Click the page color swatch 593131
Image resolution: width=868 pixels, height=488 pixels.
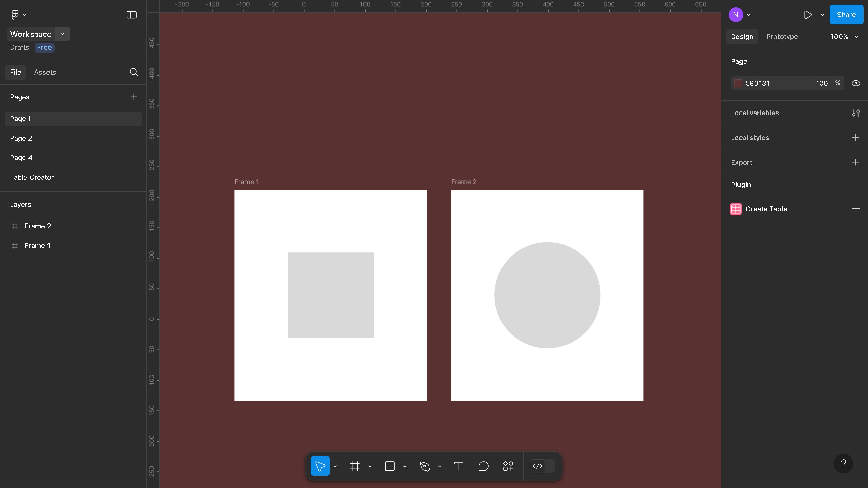[x=738, y=83]
